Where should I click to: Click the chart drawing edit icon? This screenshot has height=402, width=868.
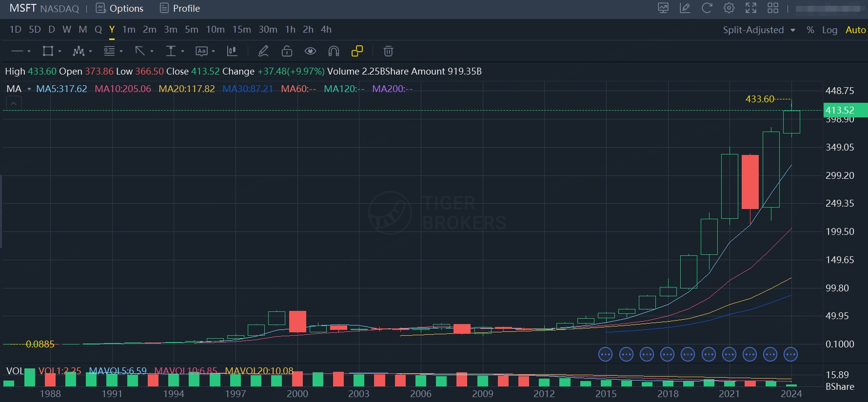click(x=685, y=8)
